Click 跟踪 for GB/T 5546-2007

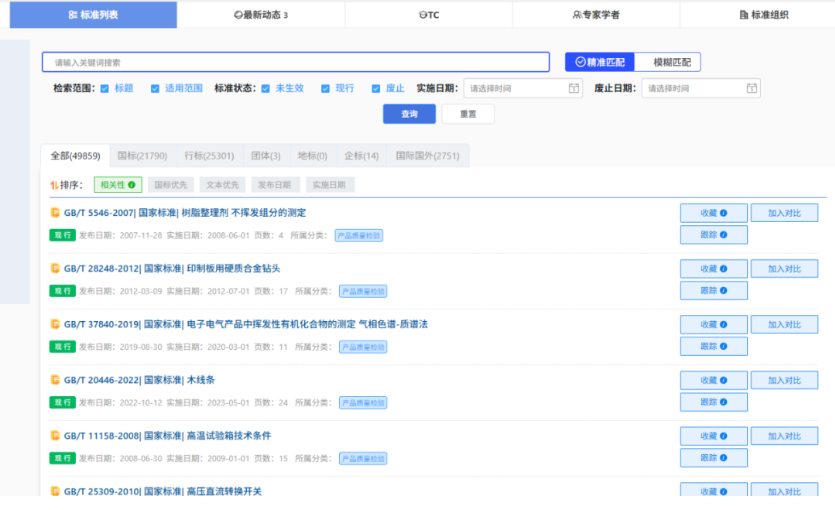(x=714, y=235)
